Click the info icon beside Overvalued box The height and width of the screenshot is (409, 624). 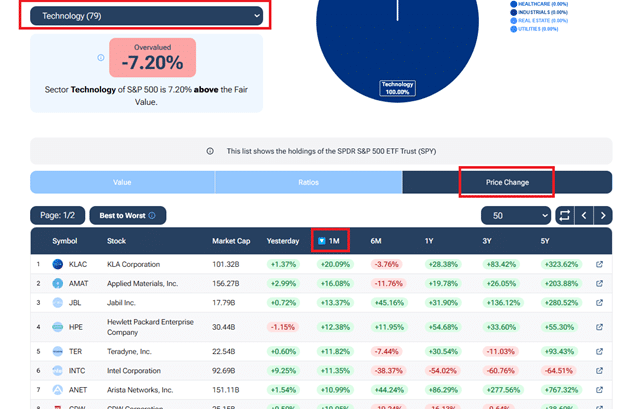point(100,58)
